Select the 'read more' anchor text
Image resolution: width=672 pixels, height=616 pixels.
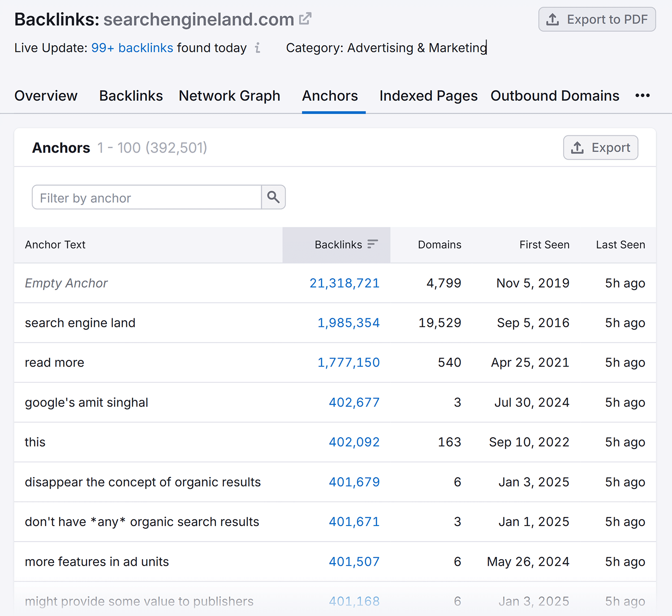point(55,363)
